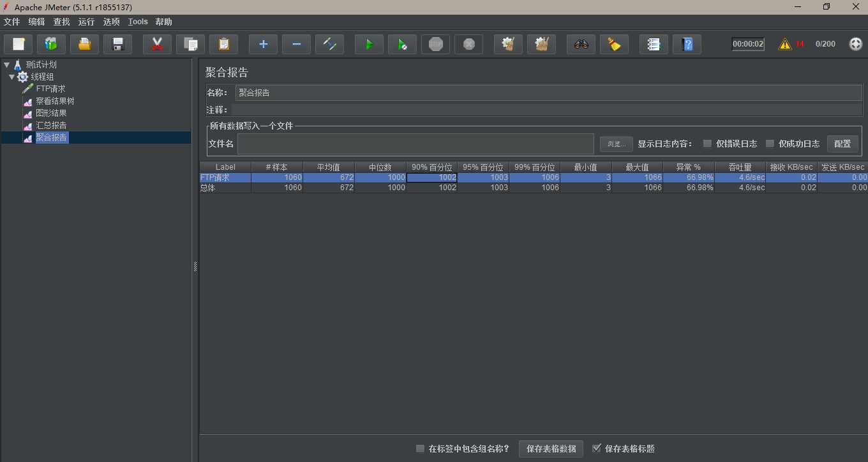Viewport: 868px width, 462px height.
Task: Click the Shutdown test icon
Action: 468,44
